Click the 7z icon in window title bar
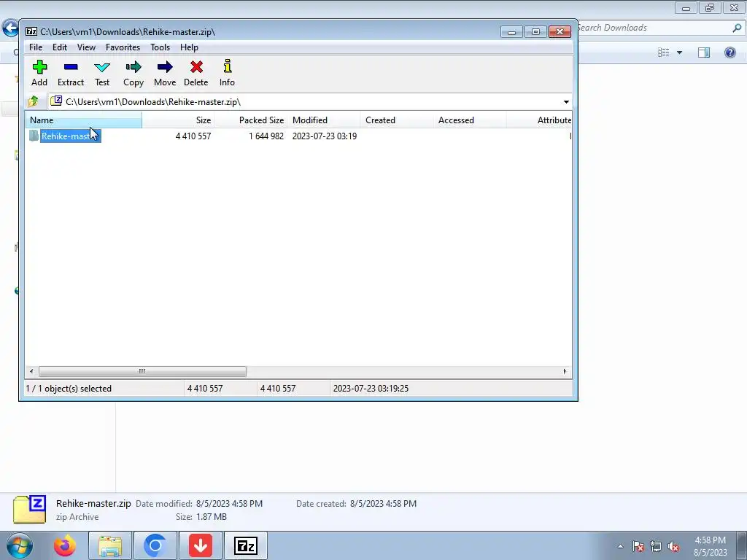The height and width of the screenshot is (560, 747). pyautogui.click(x=31, y=32)
